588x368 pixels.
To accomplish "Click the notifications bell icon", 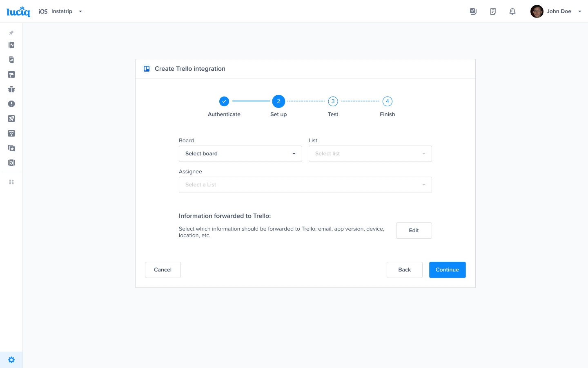I will [x=512, y=11].
